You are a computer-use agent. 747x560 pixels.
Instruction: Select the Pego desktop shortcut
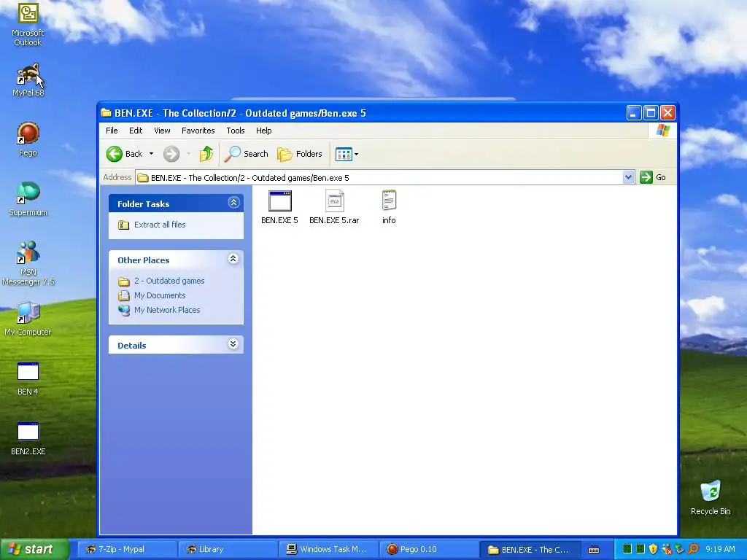pos(28,139)
